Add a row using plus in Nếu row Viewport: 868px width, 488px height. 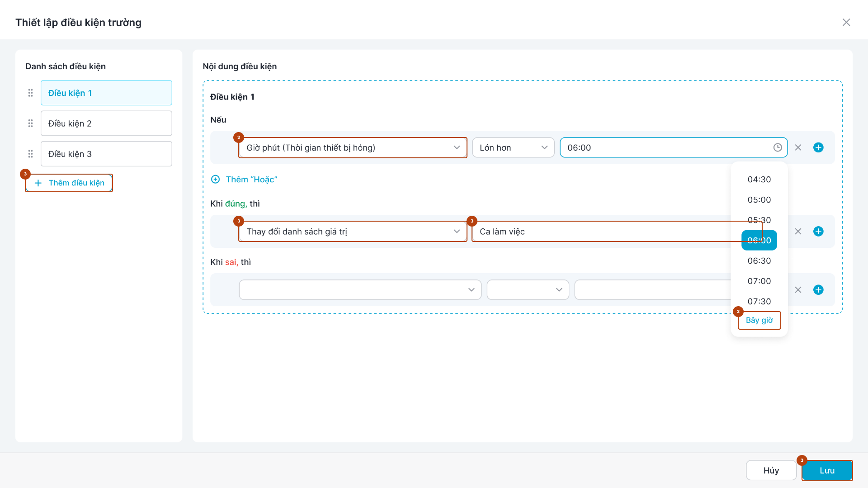[x=818, y=147]
